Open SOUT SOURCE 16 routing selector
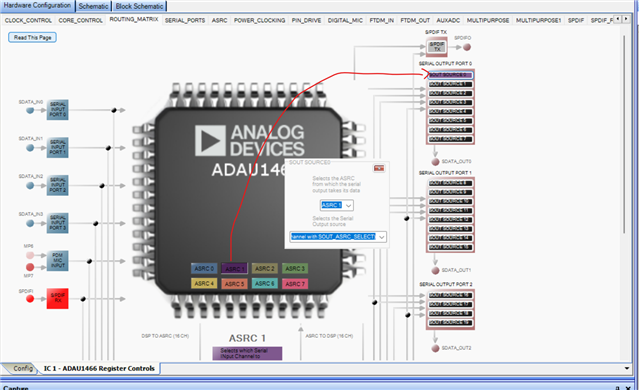Viewport: 639px width, 390px height. 450,295
